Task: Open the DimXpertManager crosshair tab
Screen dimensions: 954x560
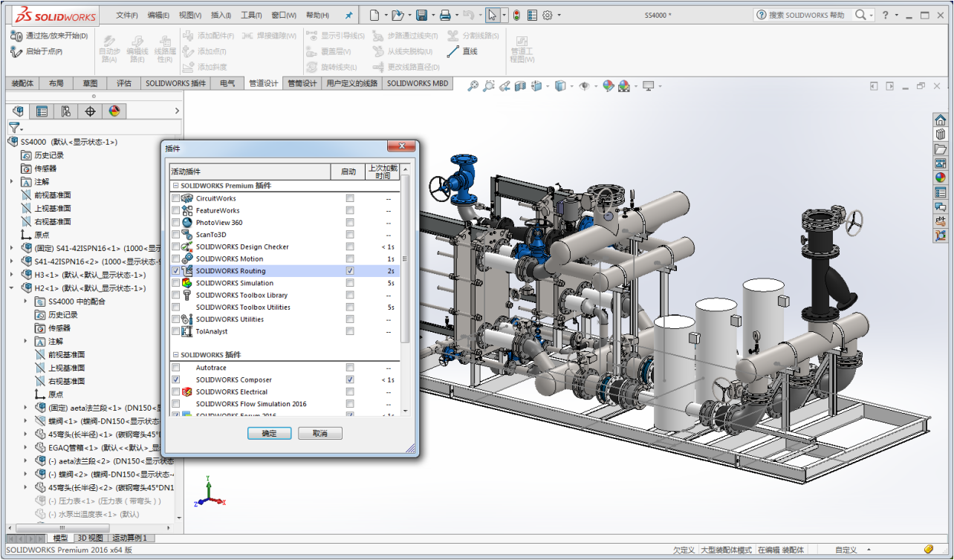Action: [x=90, y=111]
